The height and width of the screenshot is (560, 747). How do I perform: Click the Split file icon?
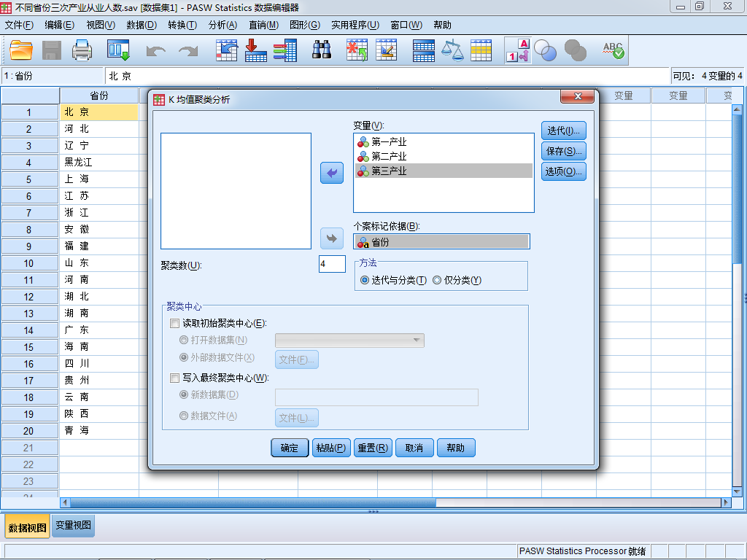(424, 50)
